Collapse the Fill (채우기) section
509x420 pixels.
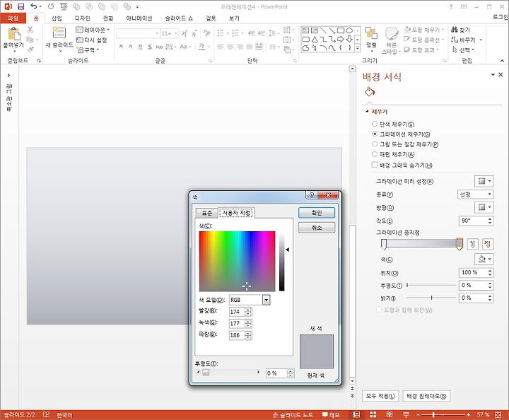(367, 111)
